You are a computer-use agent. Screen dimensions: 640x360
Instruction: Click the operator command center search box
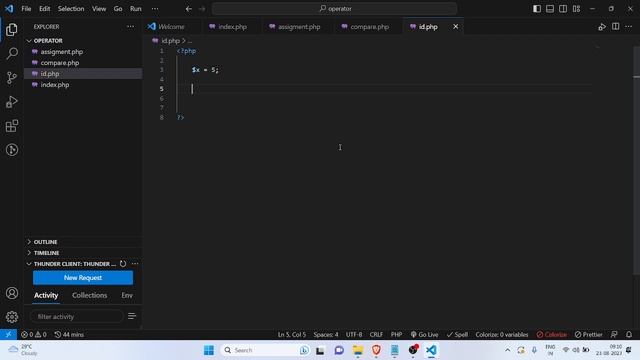point(334,9)
